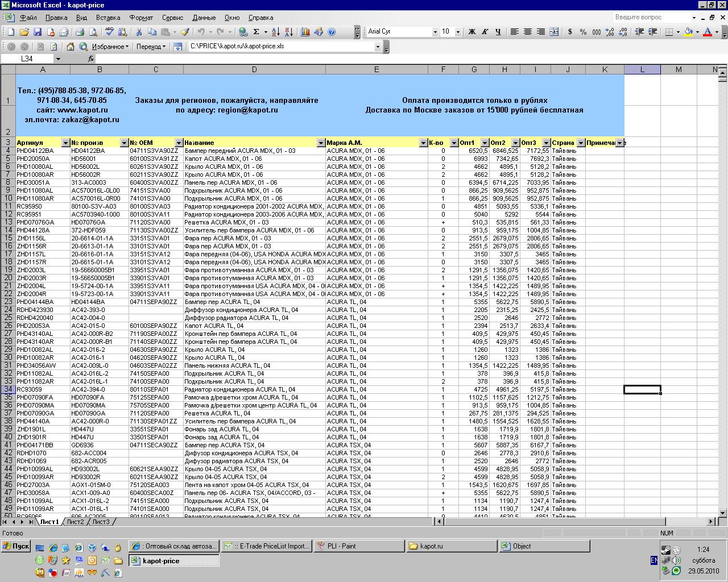Click the Пуск start button
The height and width of the screenshot is (582, 728).
point(16,546)
